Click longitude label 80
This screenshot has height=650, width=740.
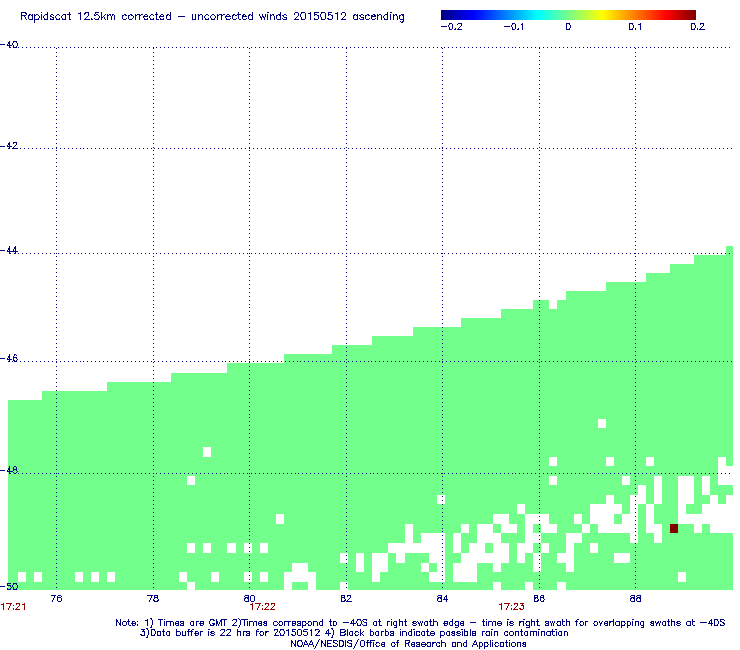[x=249, y=599]
